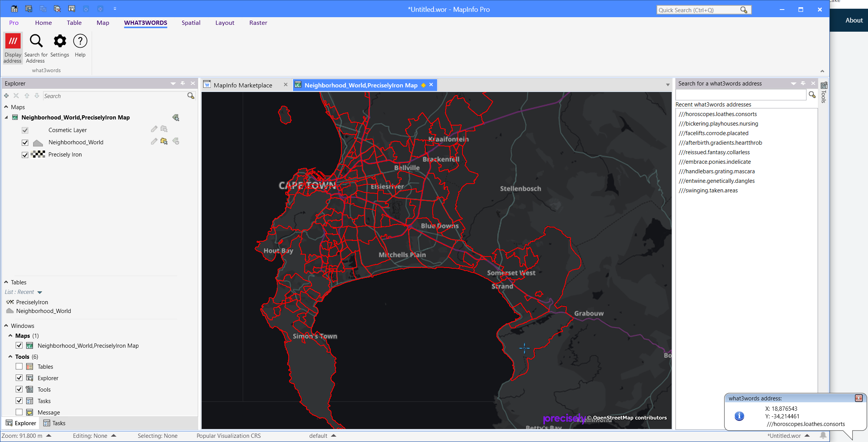
Task: Switch to the Tasks tab at the bottom
Action: point(55,423)
